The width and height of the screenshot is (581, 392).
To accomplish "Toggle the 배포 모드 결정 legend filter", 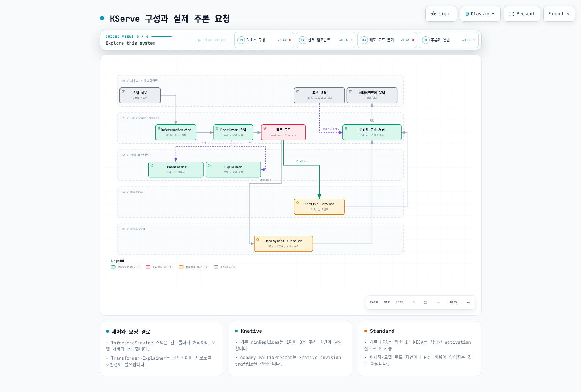I will coord(159,267).
